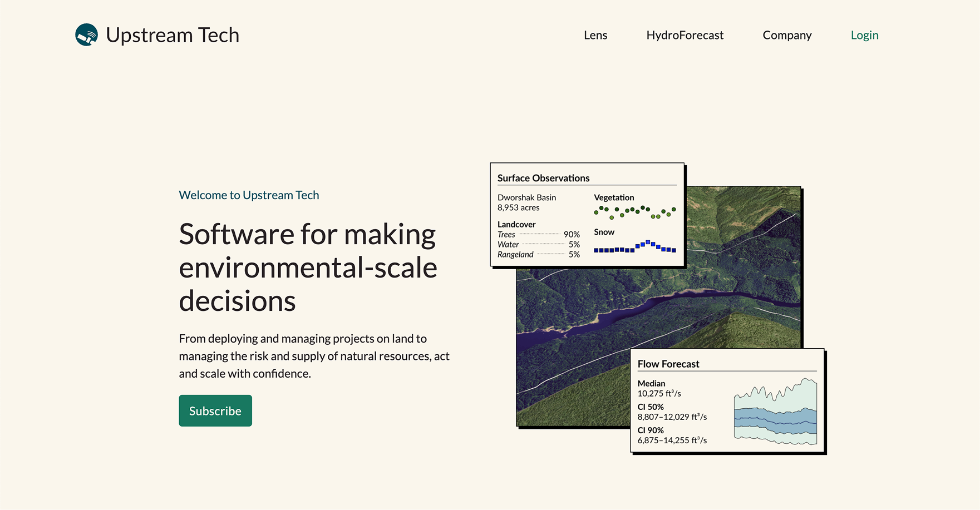Go to the Login page
The height and width of the screenshot is (510, 980).
point(865,35)
